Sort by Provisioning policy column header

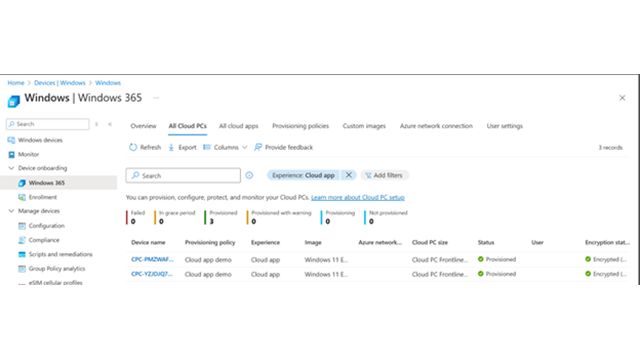[x=210, y=242]
